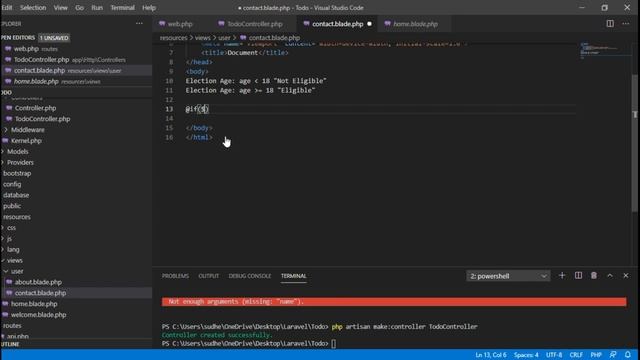Open the notifications bell in status bar
Screen dimensions: 640x360
click(628, 355)
